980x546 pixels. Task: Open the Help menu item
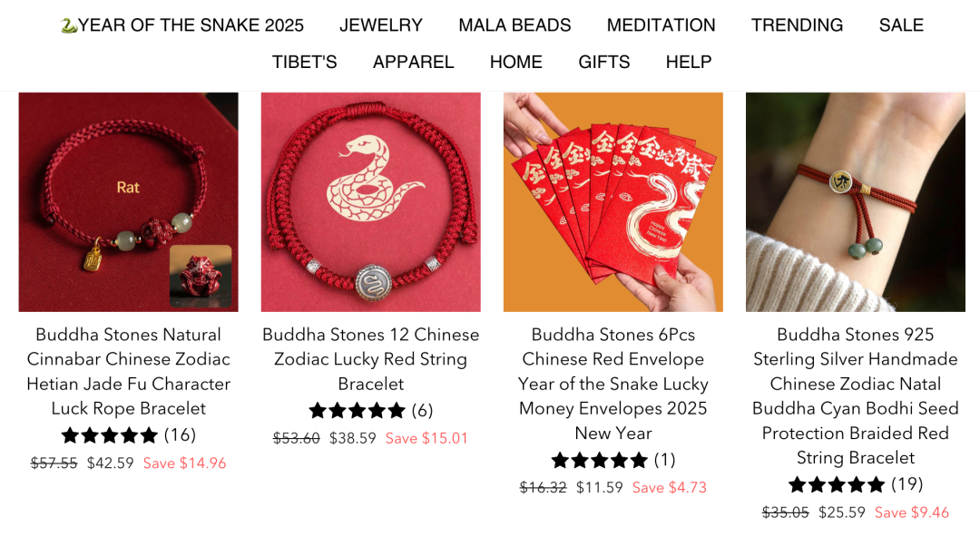click(688, 62)
